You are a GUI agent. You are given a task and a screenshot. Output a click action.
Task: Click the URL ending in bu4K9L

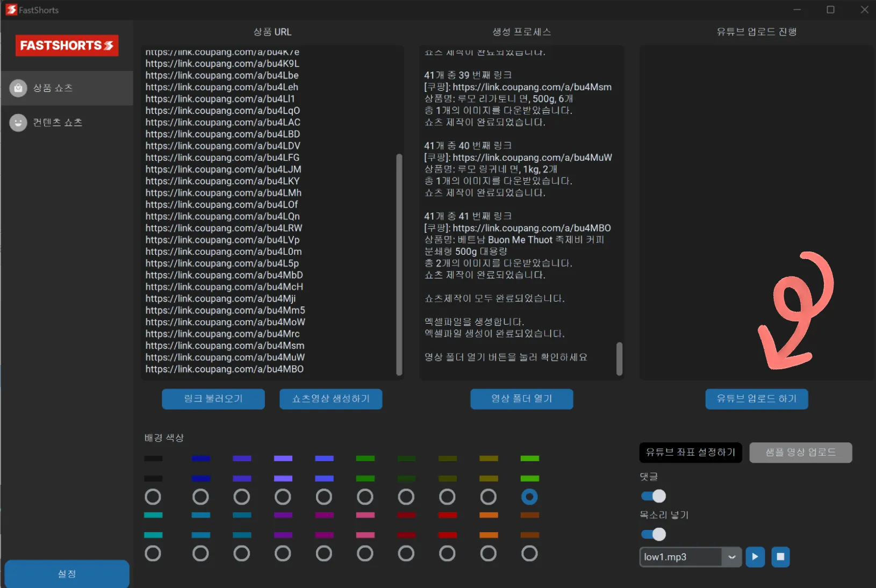click(x=222, y=63)
